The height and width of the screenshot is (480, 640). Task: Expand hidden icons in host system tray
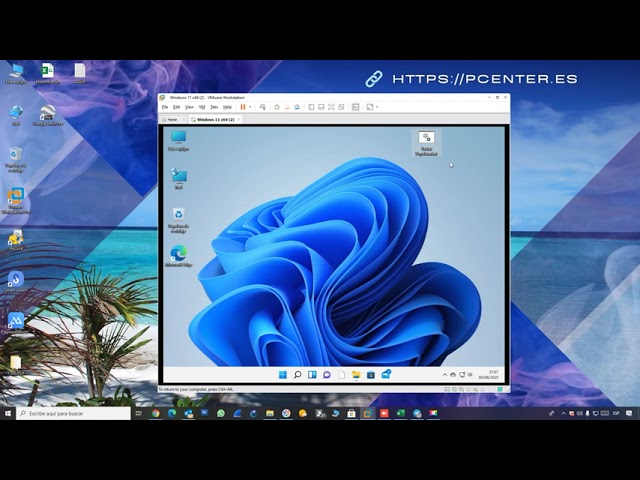click(x=564, y=413)
